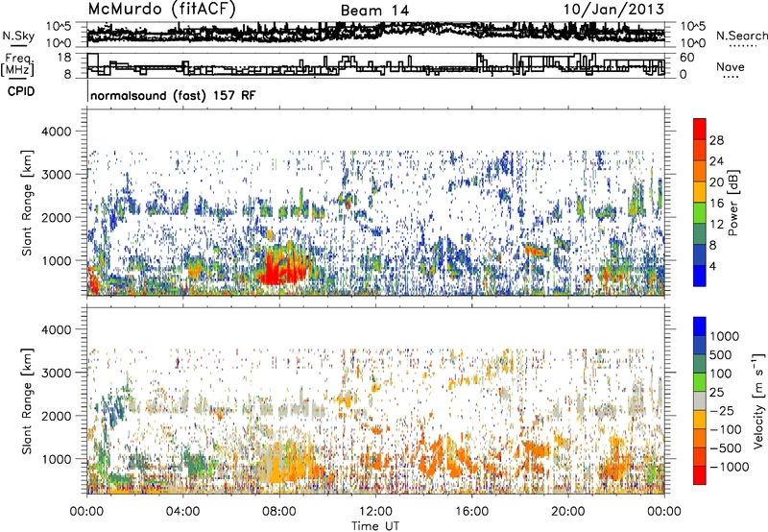The image size is (768, 532).
Task: Click the McMurdo (fitACF) title
Action: pos(161,10)
